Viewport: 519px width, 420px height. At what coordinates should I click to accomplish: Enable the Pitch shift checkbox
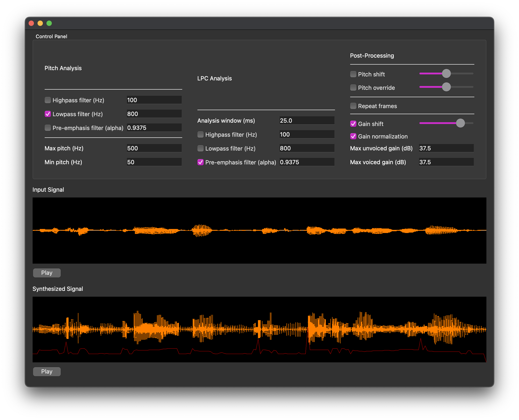point(353,74)
